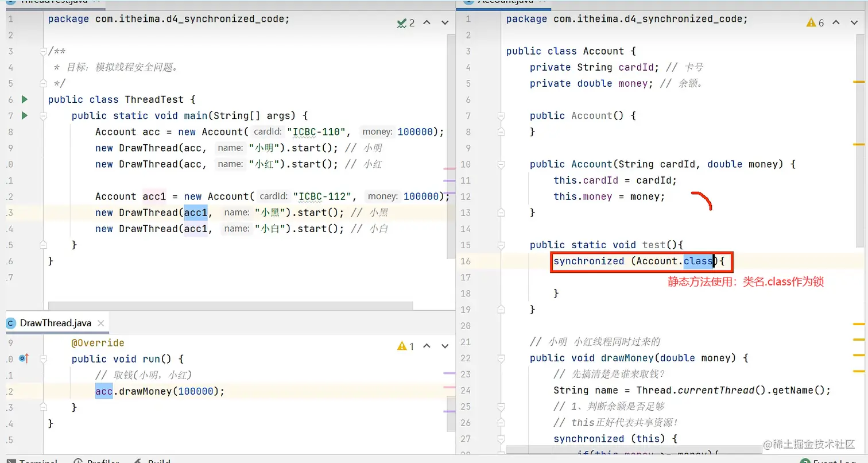Click the highlighted acc1 argument on the 小黑 line
Screen dimensions: 868x463
pos(195,213)
